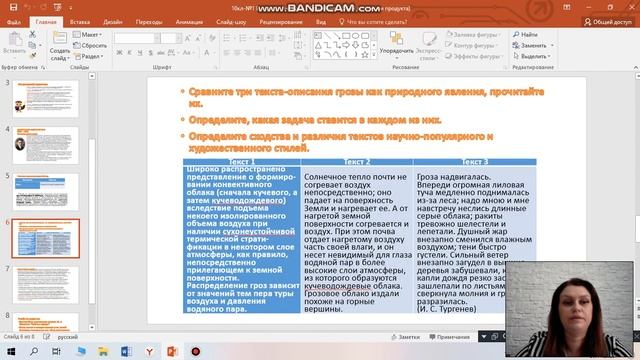Click Сбросить to reset slide

point(90,46)
